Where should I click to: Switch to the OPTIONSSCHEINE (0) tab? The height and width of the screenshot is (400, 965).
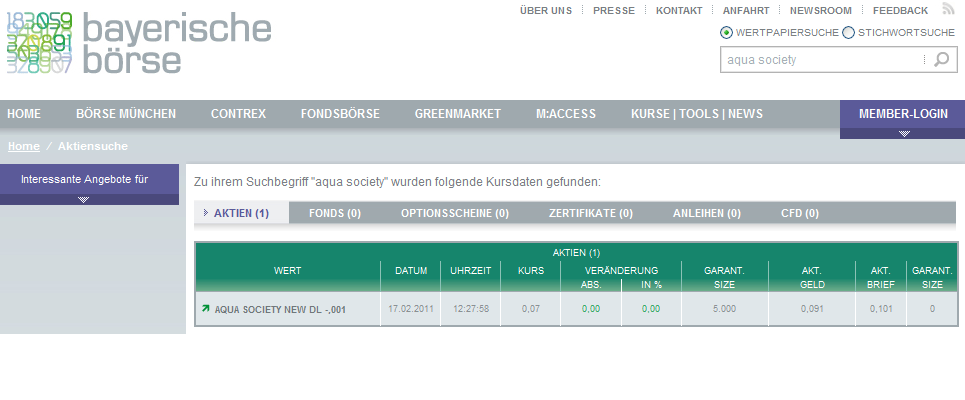coord(455,214)
